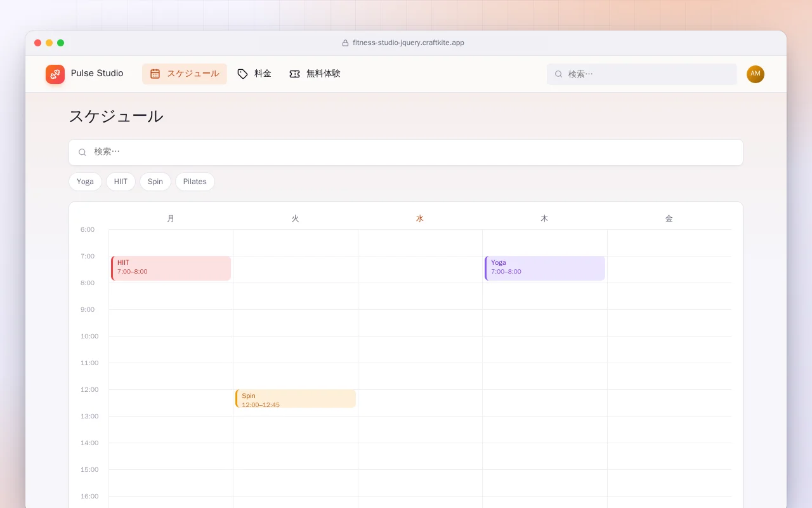
Task: Toggle the Pilates filter chip
Action: 195,182
